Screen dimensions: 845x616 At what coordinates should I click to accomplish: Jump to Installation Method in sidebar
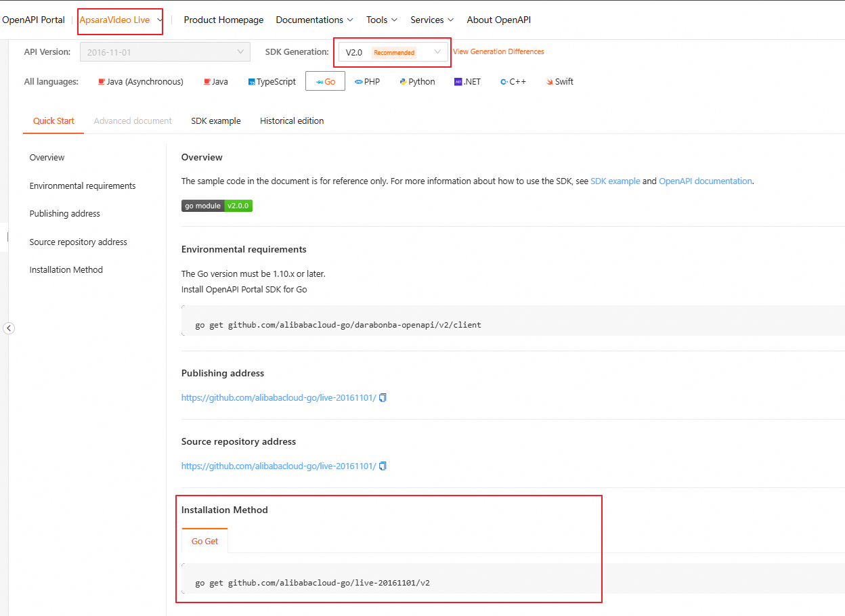[x=66, y=269]
